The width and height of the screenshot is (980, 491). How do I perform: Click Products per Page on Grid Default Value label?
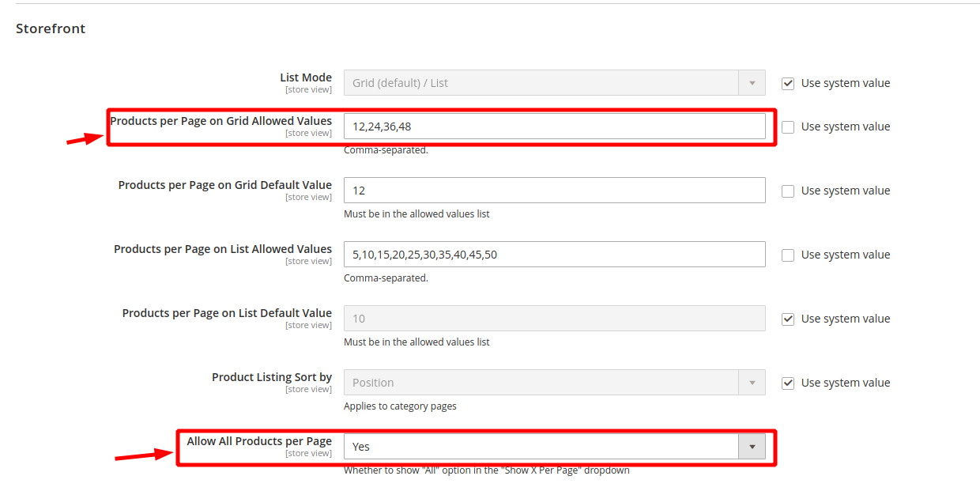click(x=225, y=185)
